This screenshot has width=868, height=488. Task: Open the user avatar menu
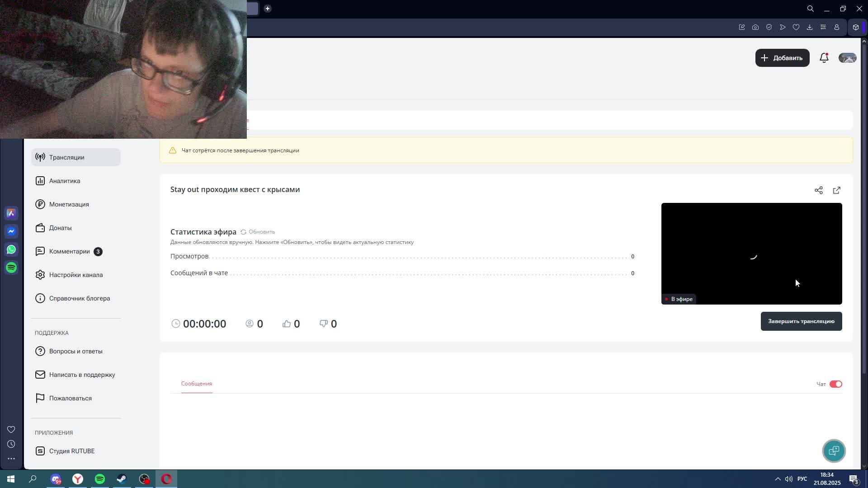847,58
